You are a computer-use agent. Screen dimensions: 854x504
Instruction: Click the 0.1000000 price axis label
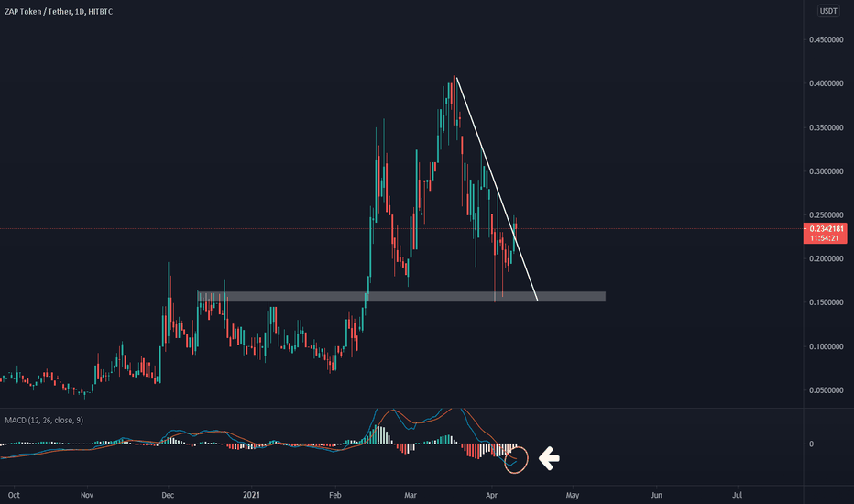pyautogui.click(x=826, y=346)
